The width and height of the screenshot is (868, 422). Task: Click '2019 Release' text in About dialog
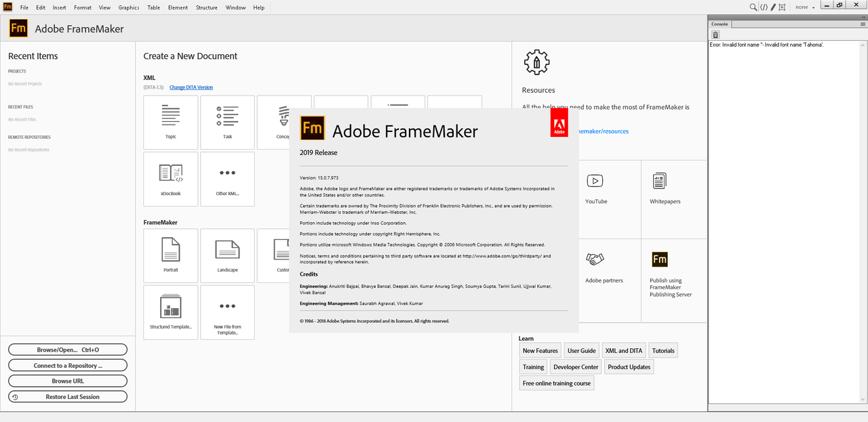(x=319, y=152)
